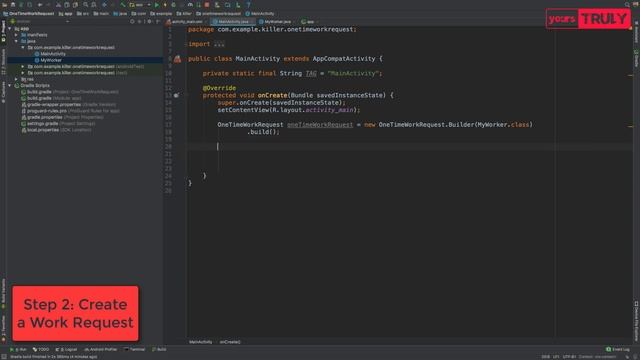Viewport: 640px width, 360px height.
Task: Select MyWorker in project tree
Action: [x=51, y=60]
